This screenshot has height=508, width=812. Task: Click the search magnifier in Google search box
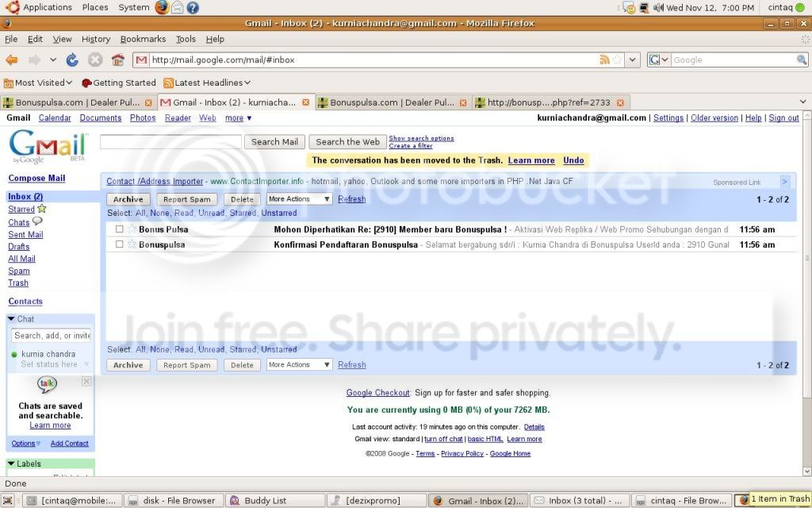pyautogui.click(x=802, y=60)
